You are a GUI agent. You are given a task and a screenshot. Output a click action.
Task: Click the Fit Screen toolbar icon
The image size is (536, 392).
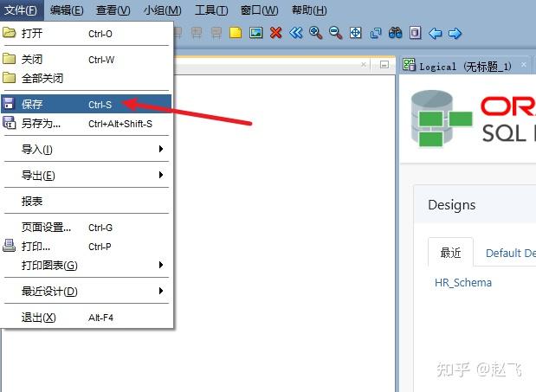pos(356,33)
